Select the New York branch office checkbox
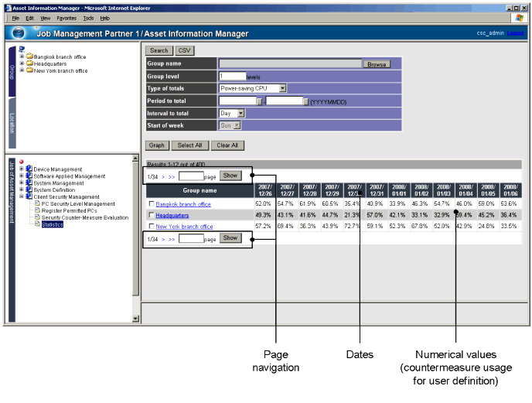 click(x=152, y=227)
